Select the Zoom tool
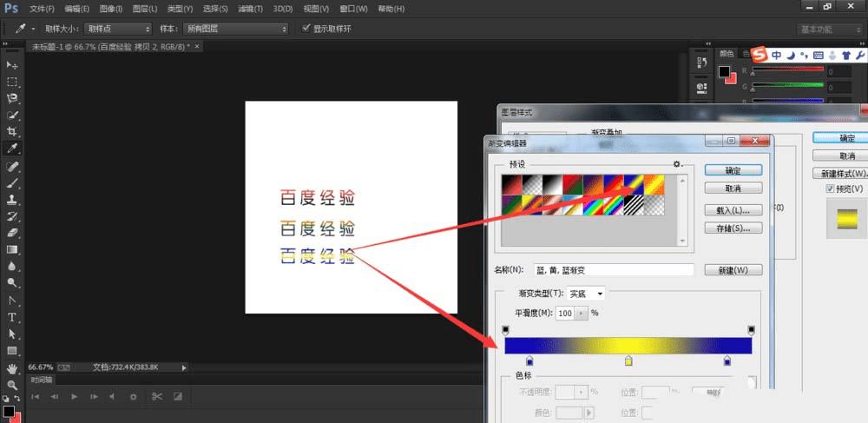The height and width of the screenshot is (423, 868). coord(11,385)
